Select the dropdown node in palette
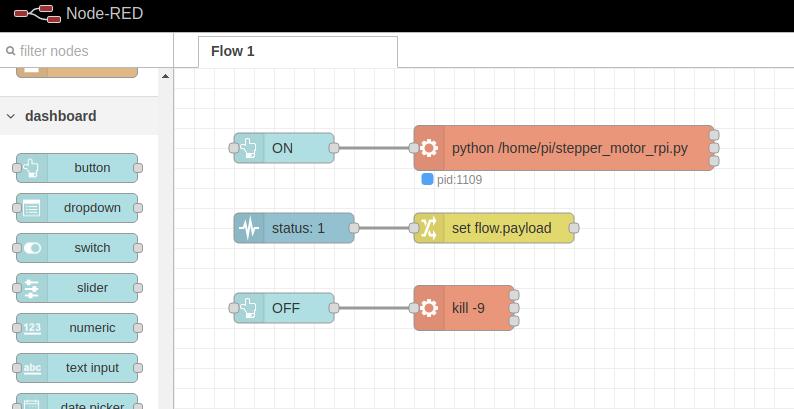Viewport: 794px width, 409px height. [77, 208]
